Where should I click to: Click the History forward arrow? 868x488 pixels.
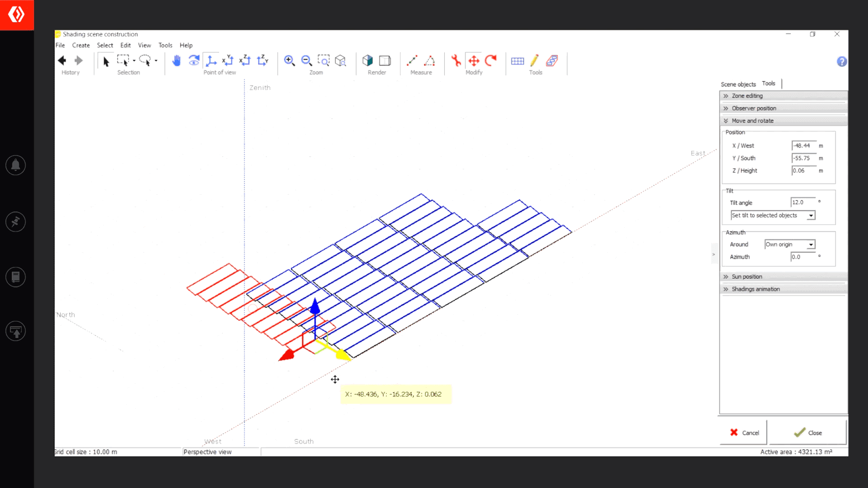(79, 60)
